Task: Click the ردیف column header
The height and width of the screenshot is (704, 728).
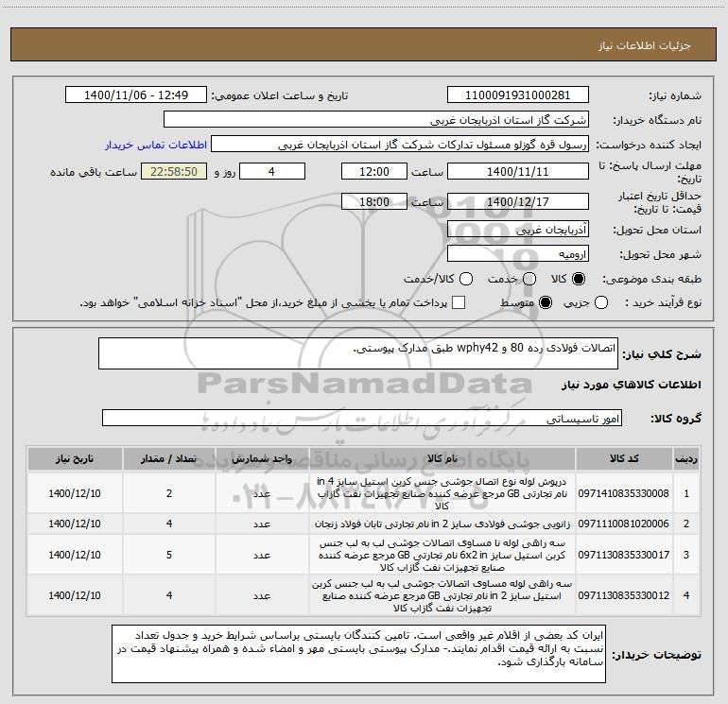Action: [686, 458]
